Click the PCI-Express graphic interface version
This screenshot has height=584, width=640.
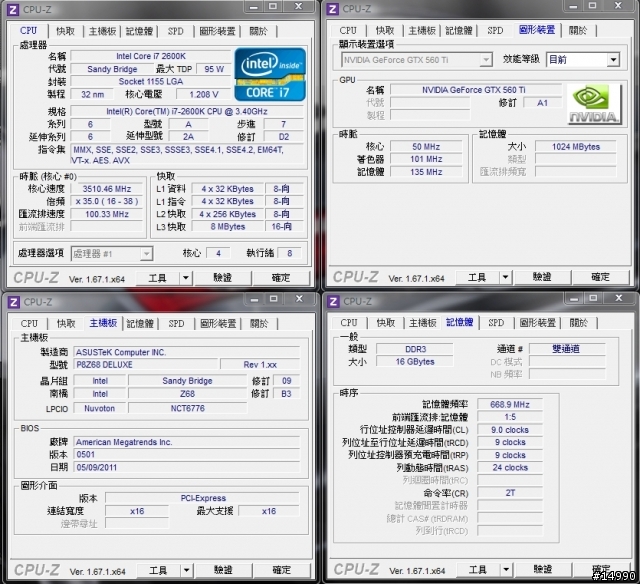click(203, 498)
